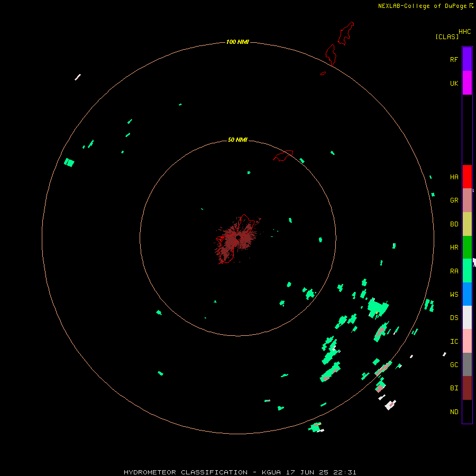Click the [CLAS] unit label
This screenshot has width=476, height=476.
447,36
